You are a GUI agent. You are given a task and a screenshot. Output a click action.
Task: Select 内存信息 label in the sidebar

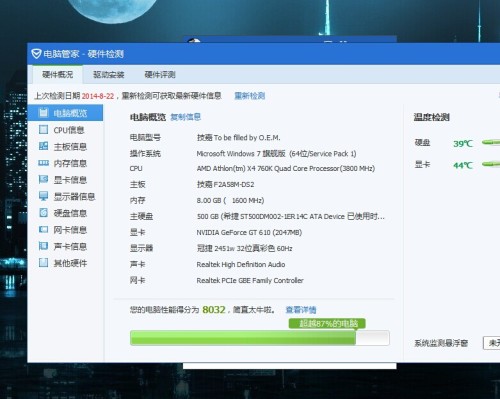click(x=70, y=163)
